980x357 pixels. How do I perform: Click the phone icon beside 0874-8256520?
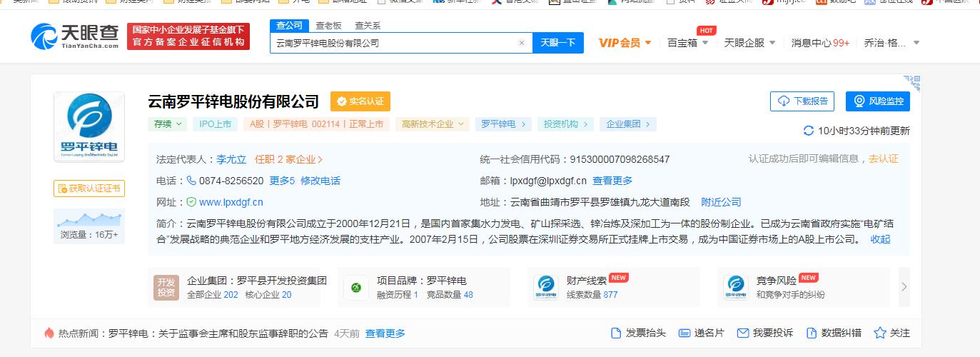[191, 181]
